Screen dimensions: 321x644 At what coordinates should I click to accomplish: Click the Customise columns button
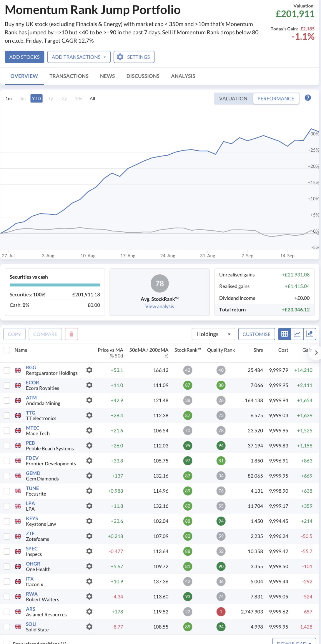coord(257,334)
